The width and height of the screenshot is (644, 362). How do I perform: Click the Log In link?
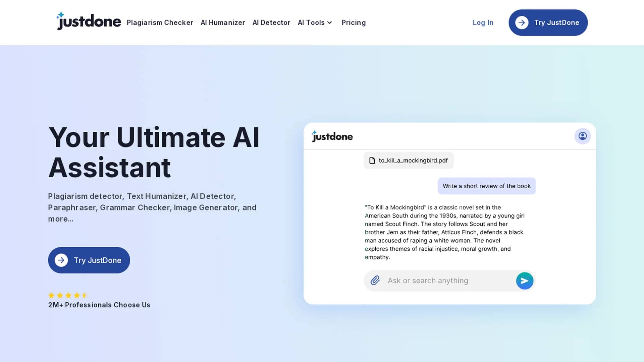point(483,22)
